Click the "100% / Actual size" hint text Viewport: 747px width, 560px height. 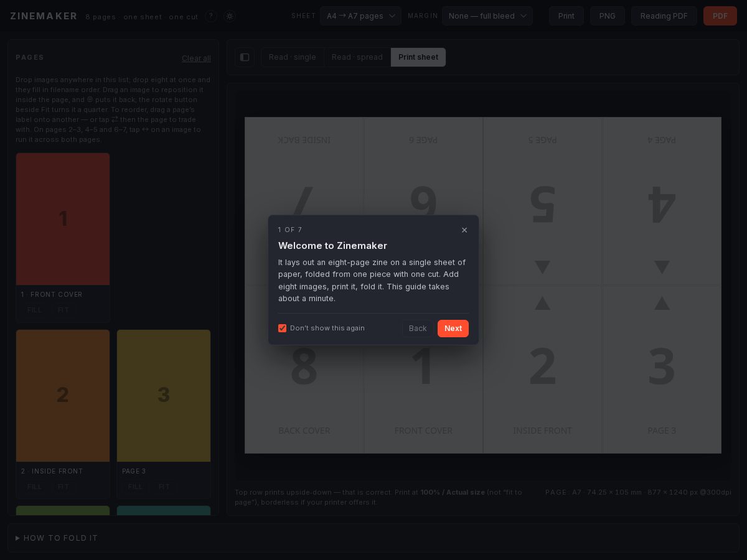[x=453, y=492]
